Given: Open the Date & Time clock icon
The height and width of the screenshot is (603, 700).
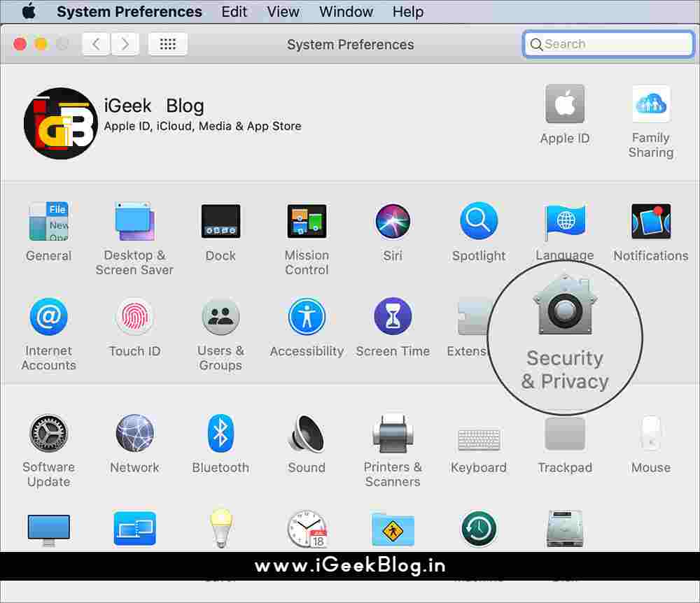Looking at the screenshot, I should click(307, 529).
